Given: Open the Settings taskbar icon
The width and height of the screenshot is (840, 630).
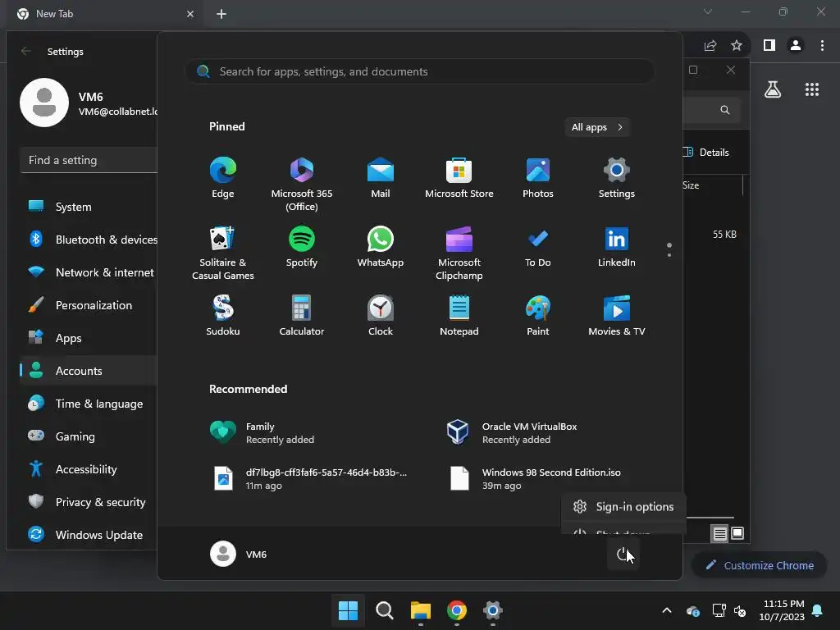Looking at the screenshot, I should (493, 610).
